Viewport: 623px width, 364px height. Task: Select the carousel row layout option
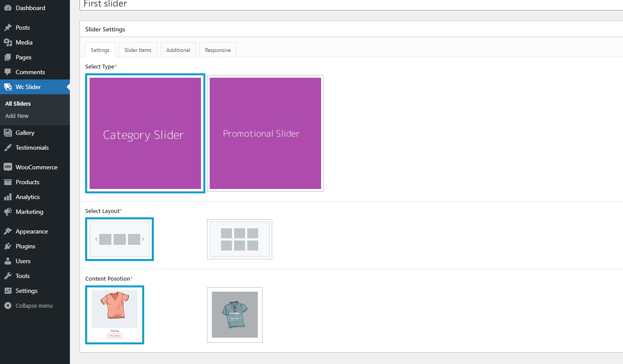119,239
